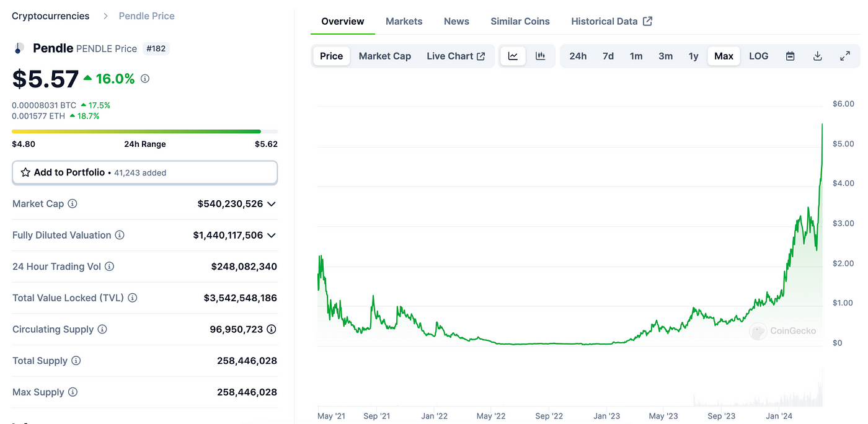
Task: Click info icon next to Circulating Supply value
Action: [271, 329]
